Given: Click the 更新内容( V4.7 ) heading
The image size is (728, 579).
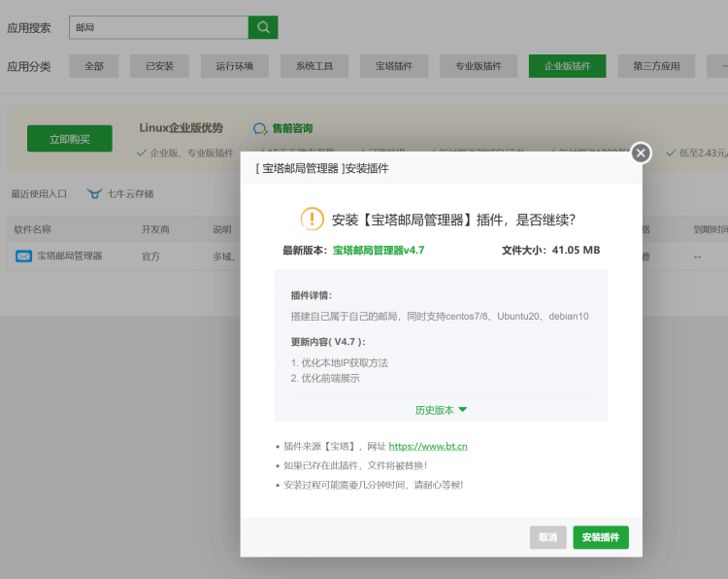Looking at the screenshot, I should tap(328, 342).
